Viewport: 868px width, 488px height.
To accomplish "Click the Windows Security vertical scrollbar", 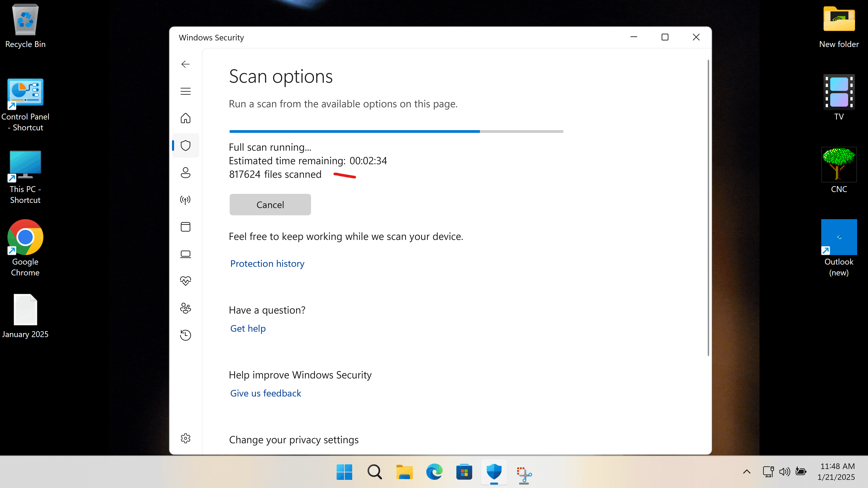I will (x=708, y=208).
